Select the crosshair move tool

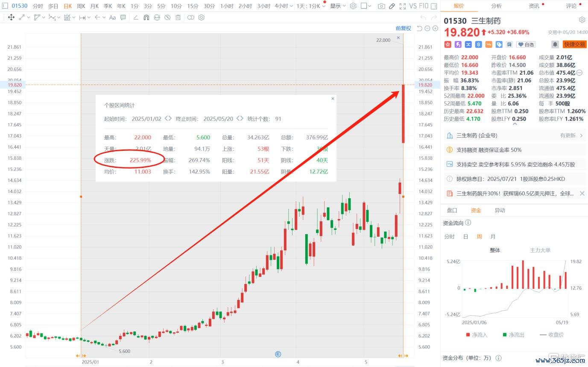click(x=11, y=18)
